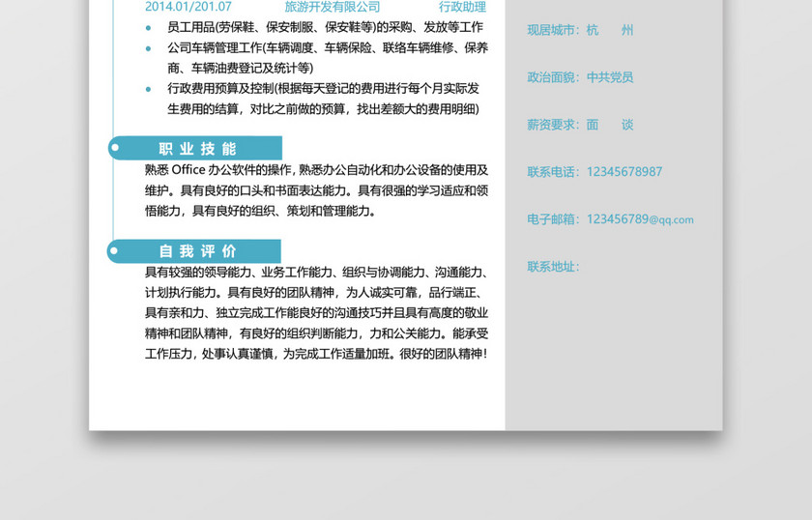Click the date text 2014.01/201.07
This screenshot has width=812, height=520.
tap(188, 7)
